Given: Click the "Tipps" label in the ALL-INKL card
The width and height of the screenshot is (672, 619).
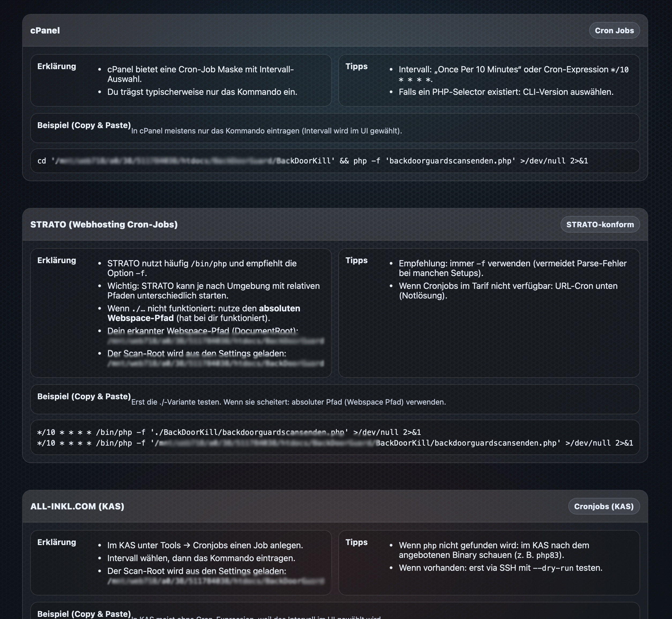Looking at the screenshot, I should [356, 542].
